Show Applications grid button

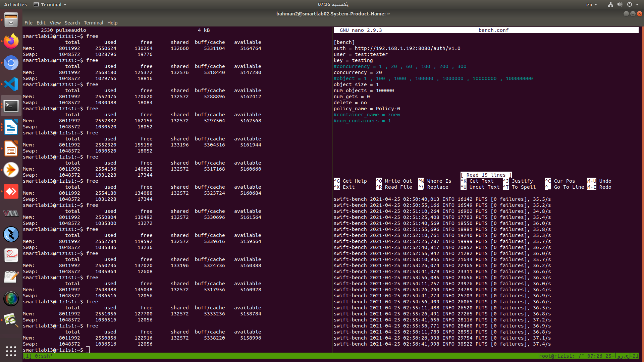(11, 351)
